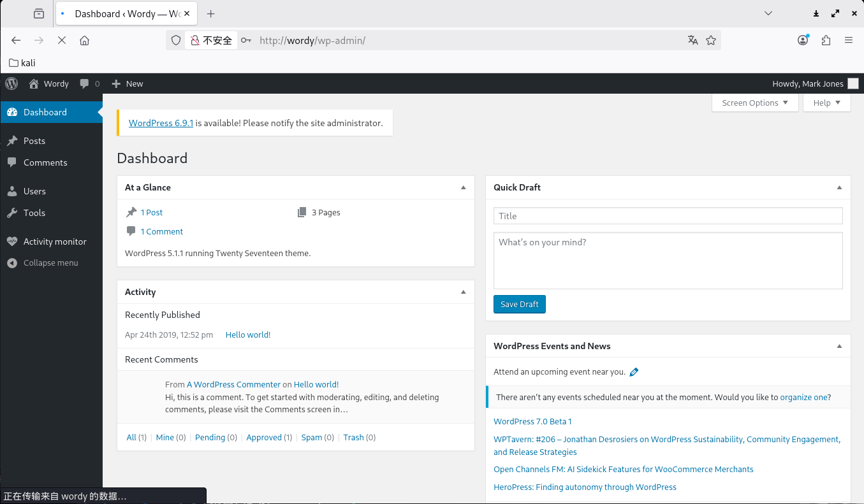Open Posts in the sidebar menu
This screenshot has width=864, height=504.
(x=34, y=141)
